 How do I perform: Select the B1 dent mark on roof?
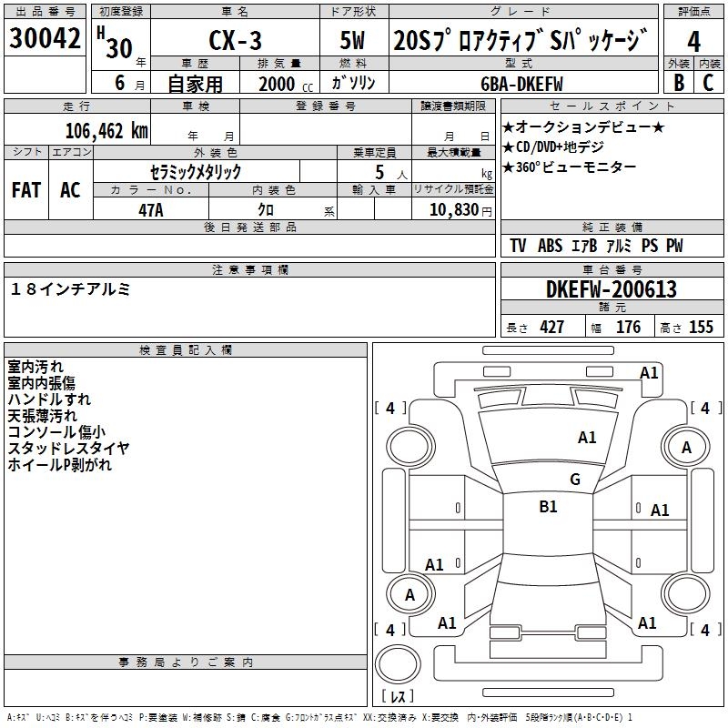pyautogui.click(x=548, y=507)
